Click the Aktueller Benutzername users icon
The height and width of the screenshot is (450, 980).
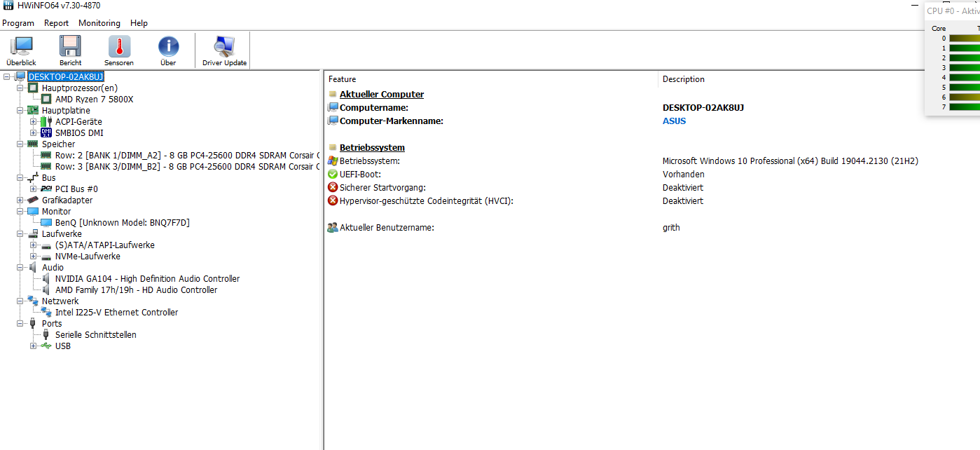tap(333, 227)
